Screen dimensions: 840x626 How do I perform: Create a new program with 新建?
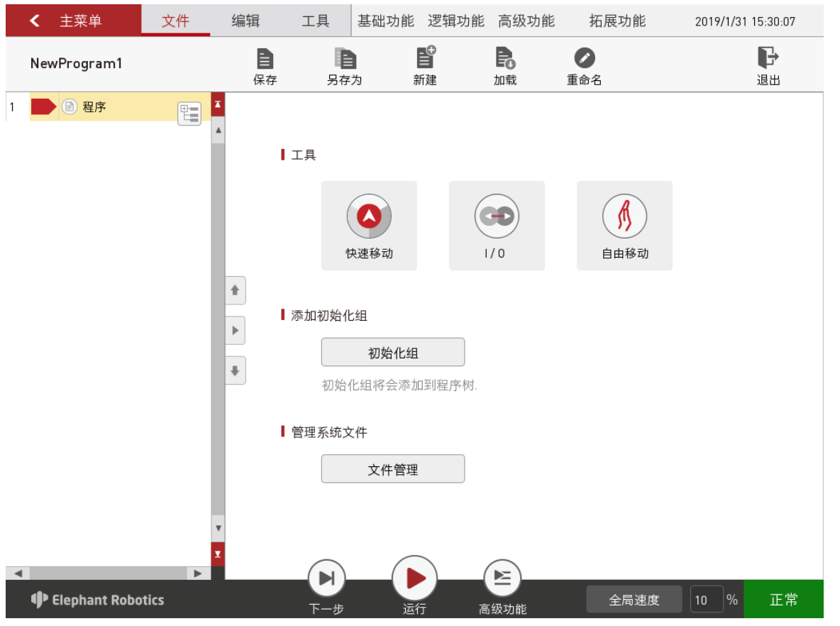[425, 67]
